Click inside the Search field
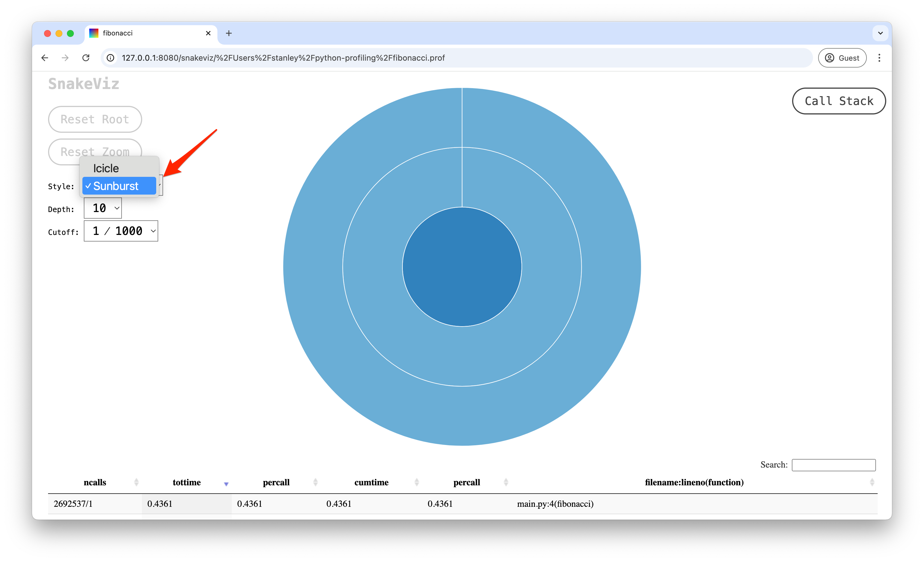This screenshot has height=562, width=924. [833, 465]
